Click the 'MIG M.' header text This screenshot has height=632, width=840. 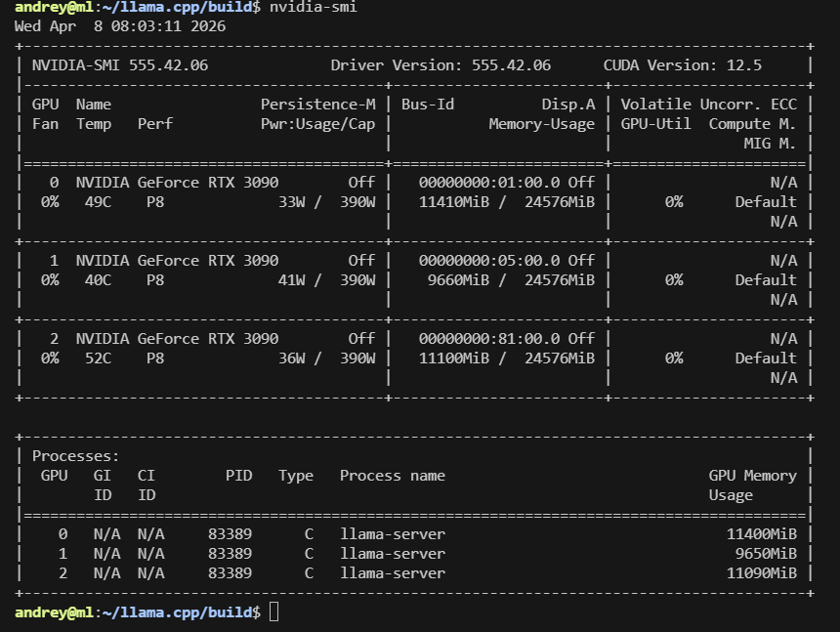point(770,144)
